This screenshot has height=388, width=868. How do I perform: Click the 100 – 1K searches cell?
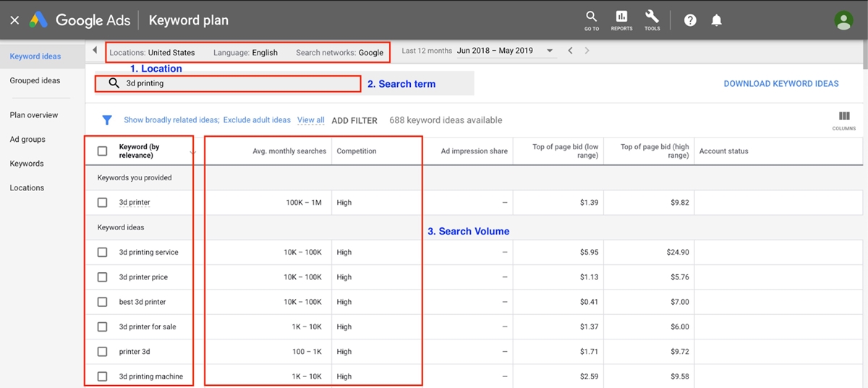tap(307, 352)
